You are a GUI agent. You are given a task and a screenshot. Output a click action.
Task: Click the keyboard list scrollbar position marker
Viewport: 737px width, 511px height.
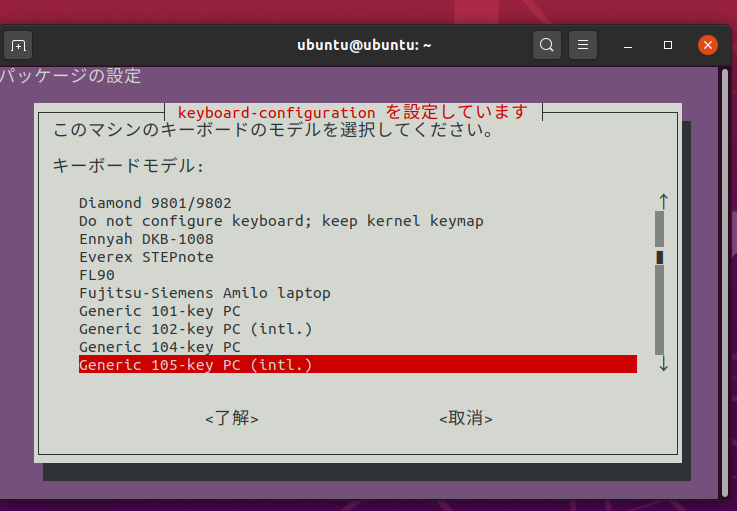tap(660, 257)
